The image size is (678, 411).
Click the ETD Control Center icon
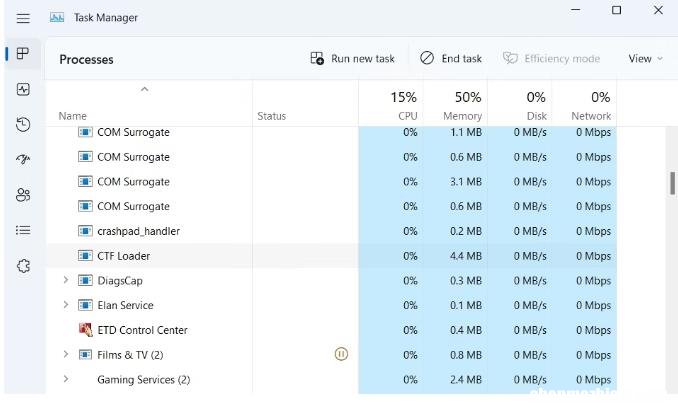coord(85,330)
